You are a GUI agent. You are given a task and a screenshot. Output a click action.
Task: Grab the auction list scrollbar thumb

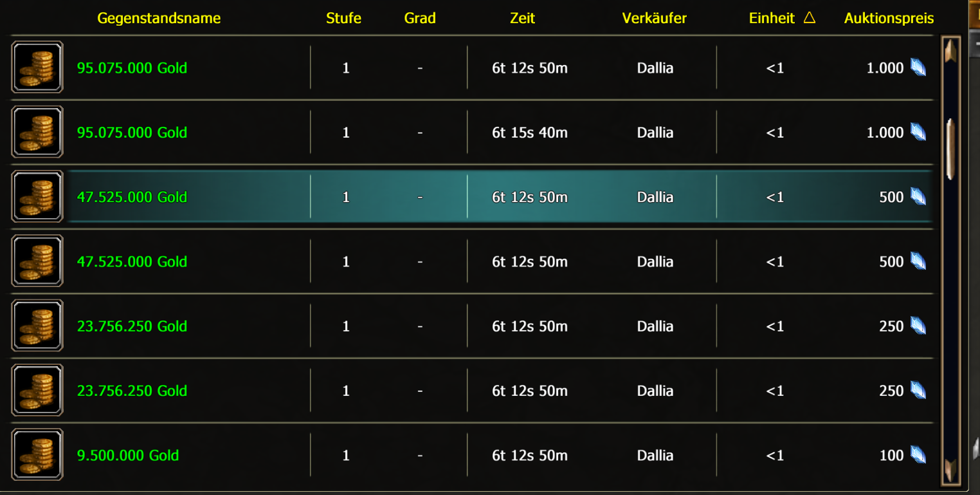tap(950, 149)
